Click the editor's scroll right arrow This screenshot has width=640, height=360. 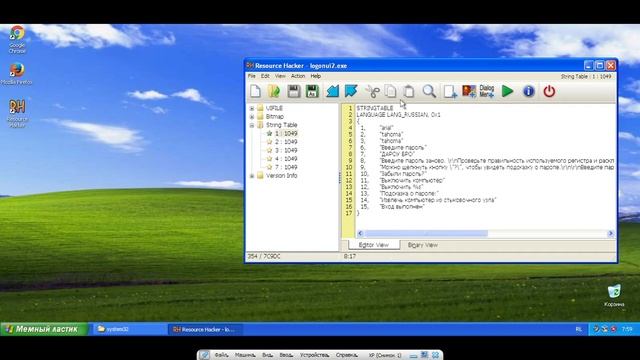611,233
